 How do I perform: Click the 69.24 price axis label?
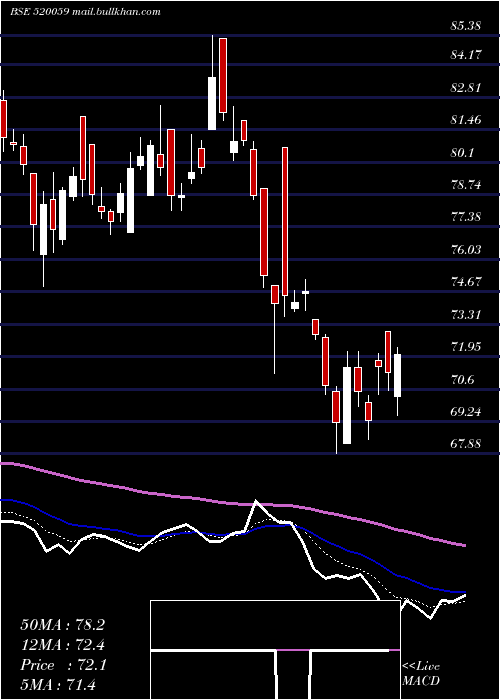tap(466, 411)
